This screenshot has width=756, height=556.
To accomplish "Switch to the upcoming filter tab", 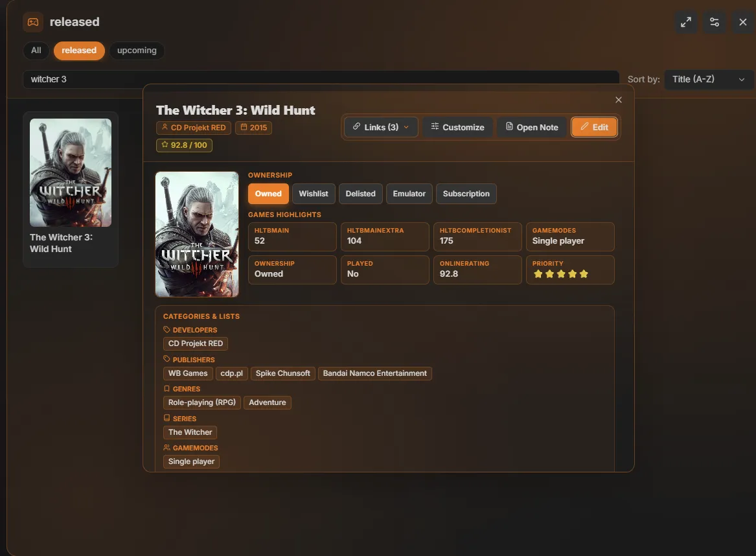I will click(x=137, y=50).
